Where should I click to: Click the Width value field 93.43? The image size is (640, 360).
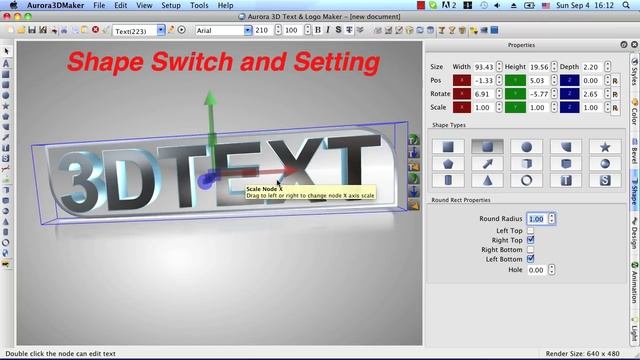(x=484, y=67)
